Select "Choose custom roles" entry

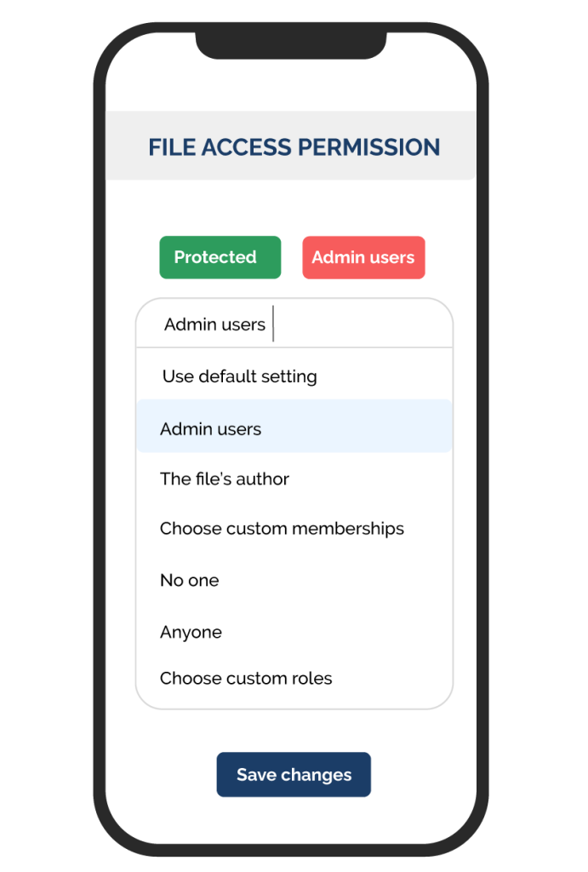[x=246, y=678]
